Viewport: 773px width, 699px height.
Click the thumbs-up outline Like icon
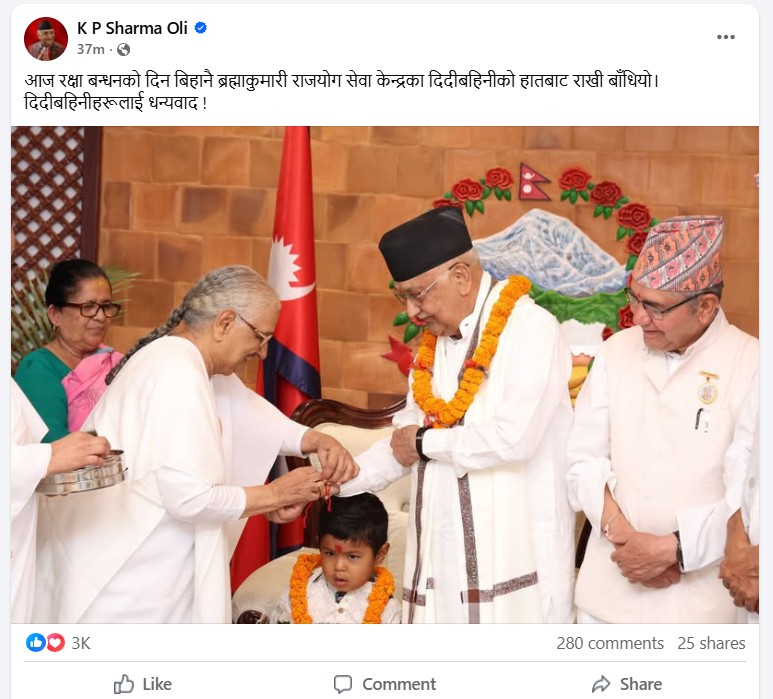coord(124,684)
